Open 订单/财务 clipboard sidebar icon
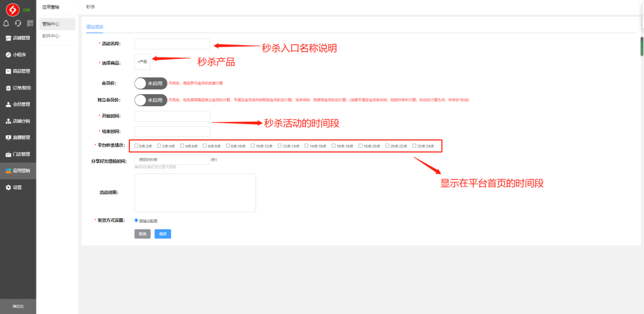The width and height of the screenshot is (644, 314). (x=8, y=88)
